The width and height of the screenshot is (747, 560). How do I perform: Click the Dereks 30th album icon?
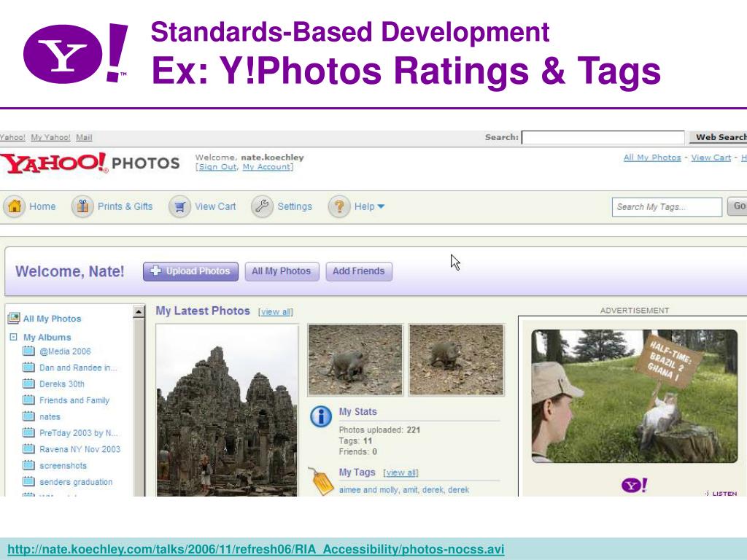28,384
